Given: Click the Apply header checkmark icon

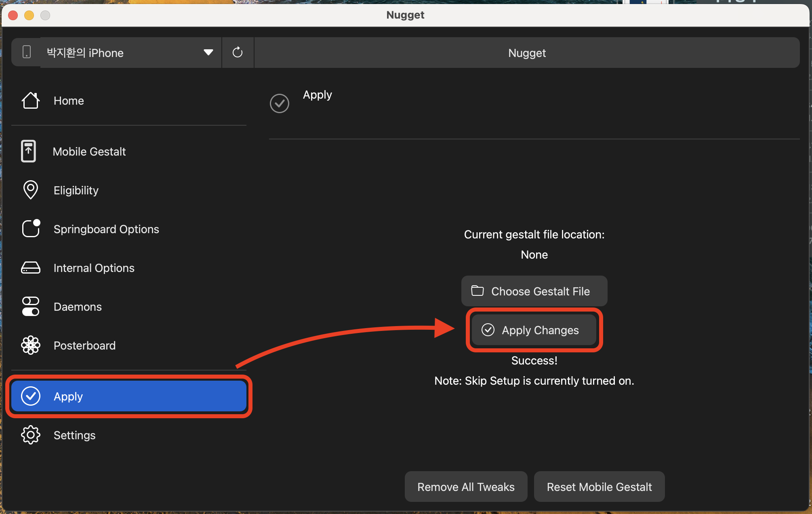Looking at the screenshot, I should tap(280, 103).
